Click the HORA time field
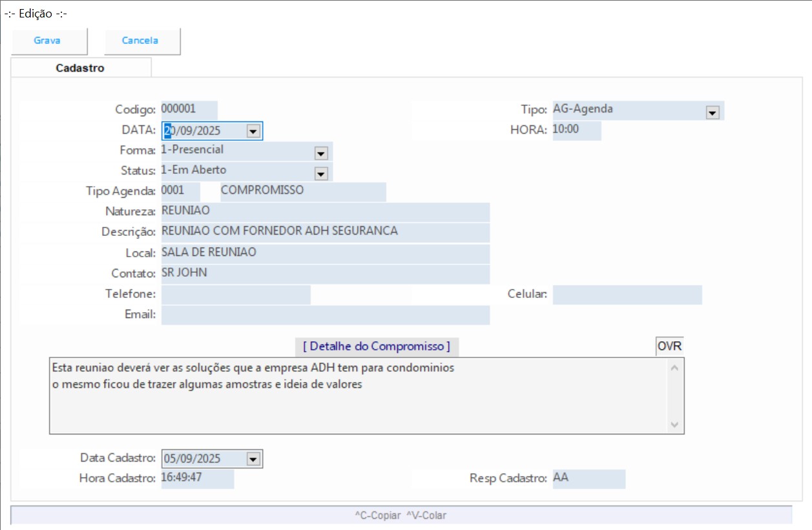This screenshot has width=812, height=530. [576, 130]
